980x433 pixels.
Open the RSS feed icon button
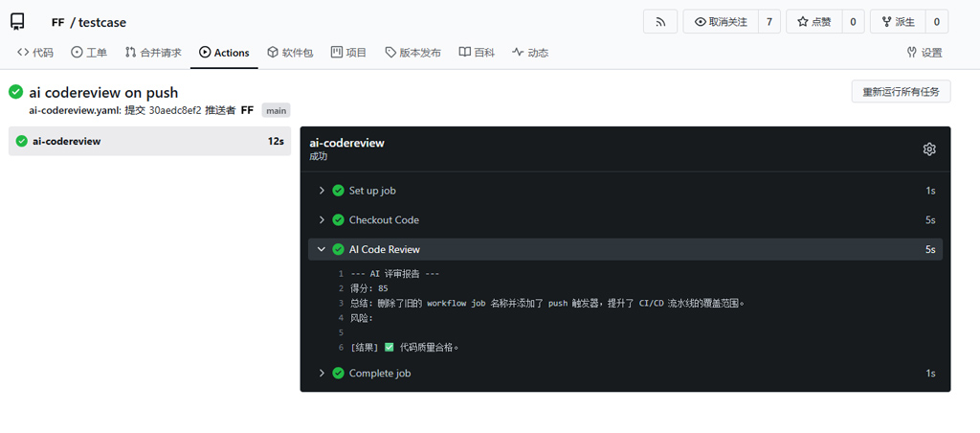[660, 22]
